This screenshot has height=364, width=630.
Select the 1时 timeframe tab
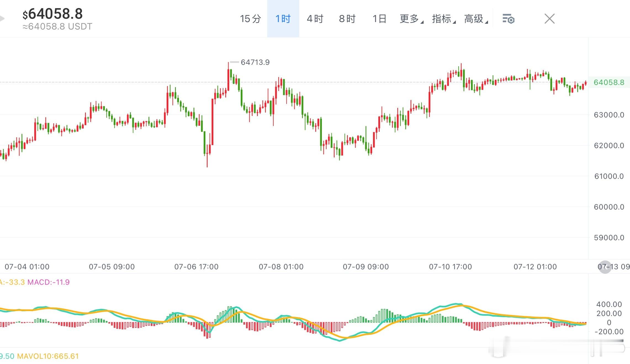[x=283, y=19]
